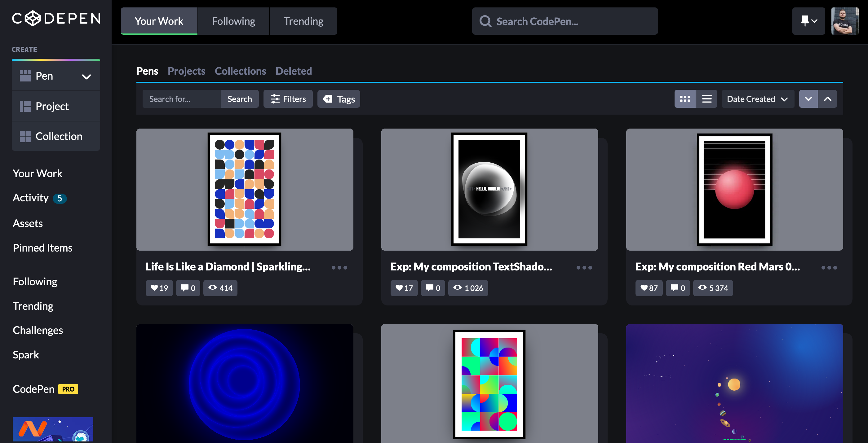Click the Netlify ad banner

tap(53, 429)
